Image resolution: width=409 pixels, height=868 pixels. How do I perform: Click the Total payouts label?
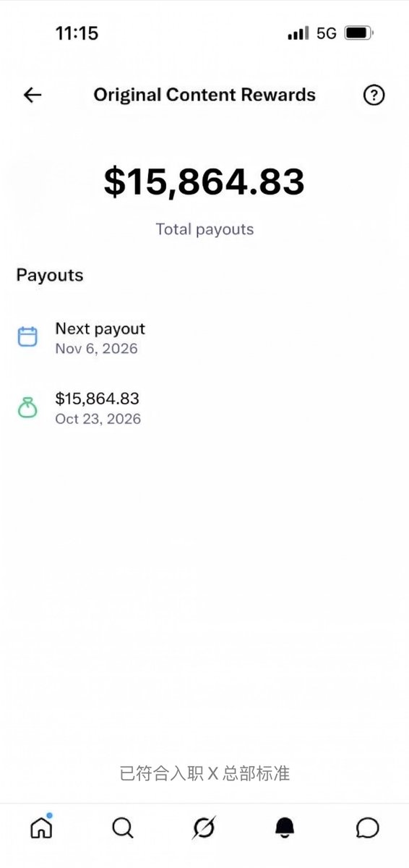pos(204,229)
